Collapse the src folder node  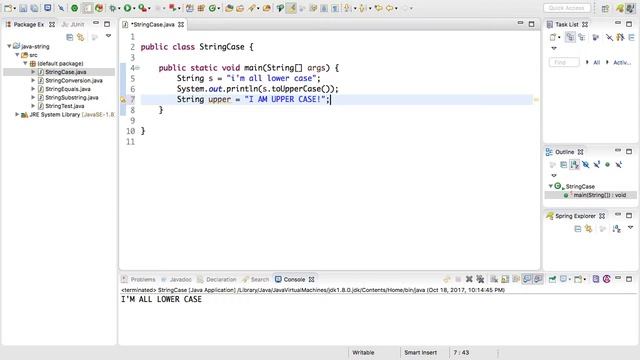pyautogui.click(x=18, y=55)
